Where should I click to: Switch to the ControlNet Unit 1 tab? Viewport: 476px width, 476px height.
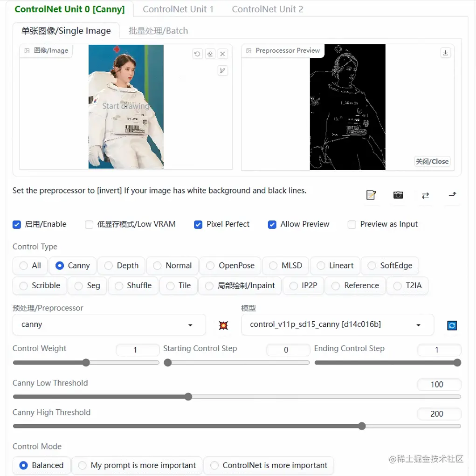tap(178, 9)
